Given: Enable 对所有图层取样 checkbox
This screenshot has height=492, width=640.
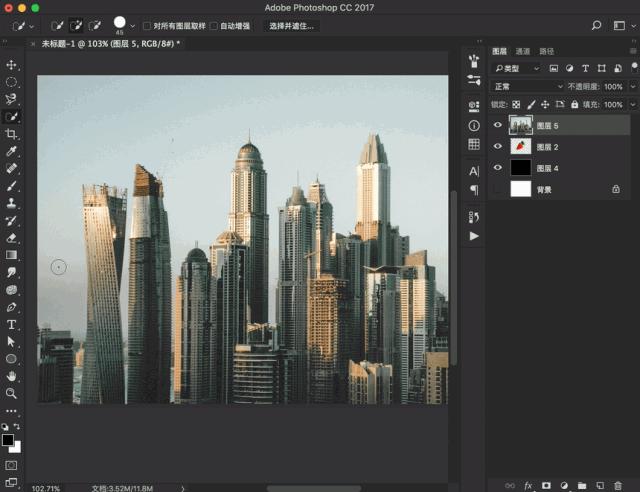Looking at the screenshot, I should [x=147, y=25].
